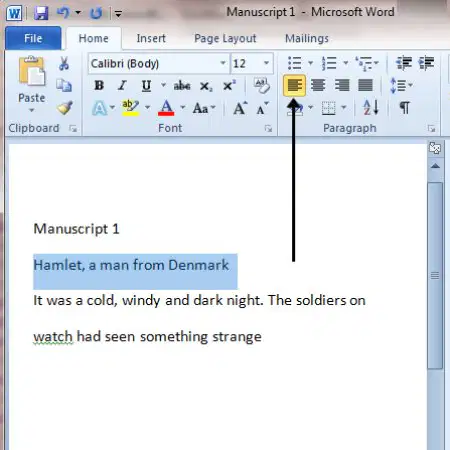Open the Calibri (Body) font name dropdown
The height and width of the screenshot is (450, 450).
pyautogui.click(x=223, y=63)
